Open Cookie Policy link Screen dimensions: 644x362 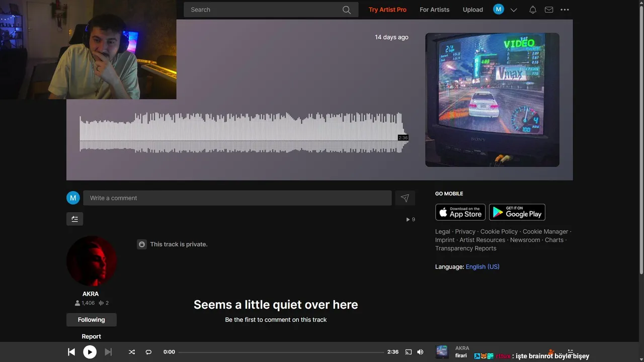[x=499, y=232]
